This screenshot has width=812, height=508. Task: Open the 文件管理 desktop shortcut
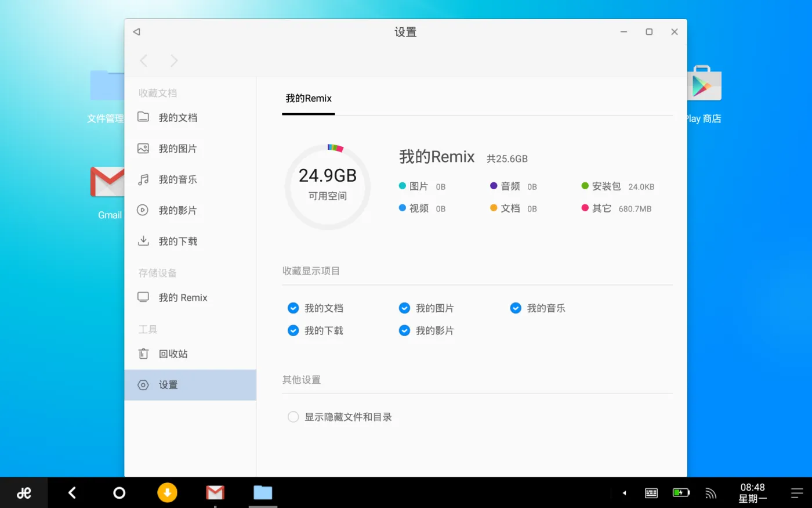pos(107,97)
